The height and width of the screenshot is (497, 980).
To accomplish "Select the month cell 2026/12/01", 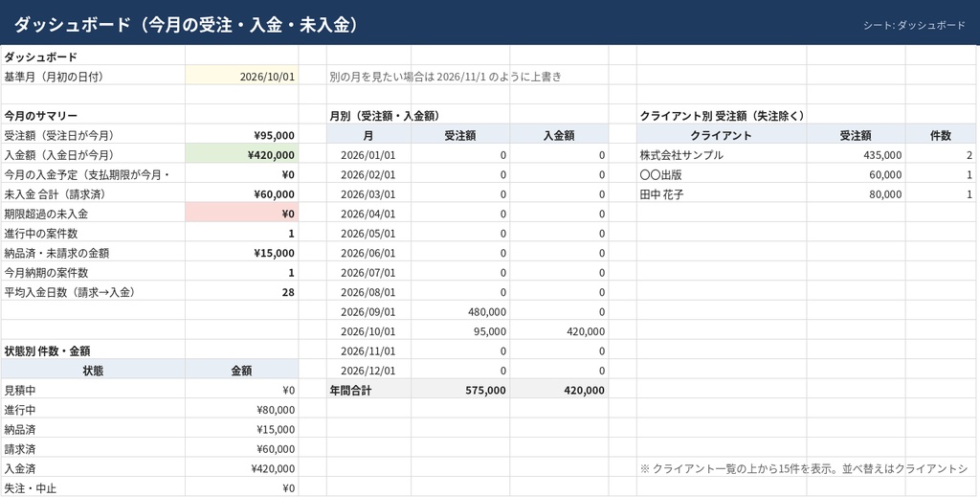I will click(368, 371).
